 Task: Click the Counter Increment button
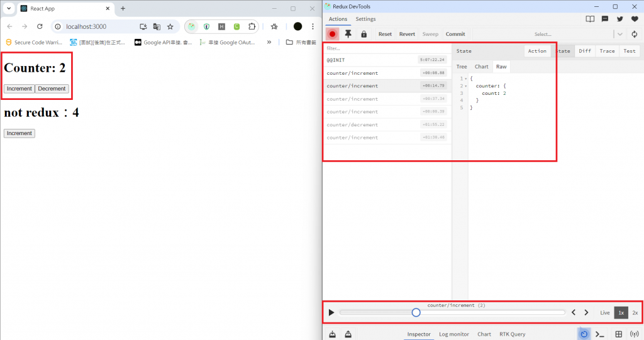19,89
